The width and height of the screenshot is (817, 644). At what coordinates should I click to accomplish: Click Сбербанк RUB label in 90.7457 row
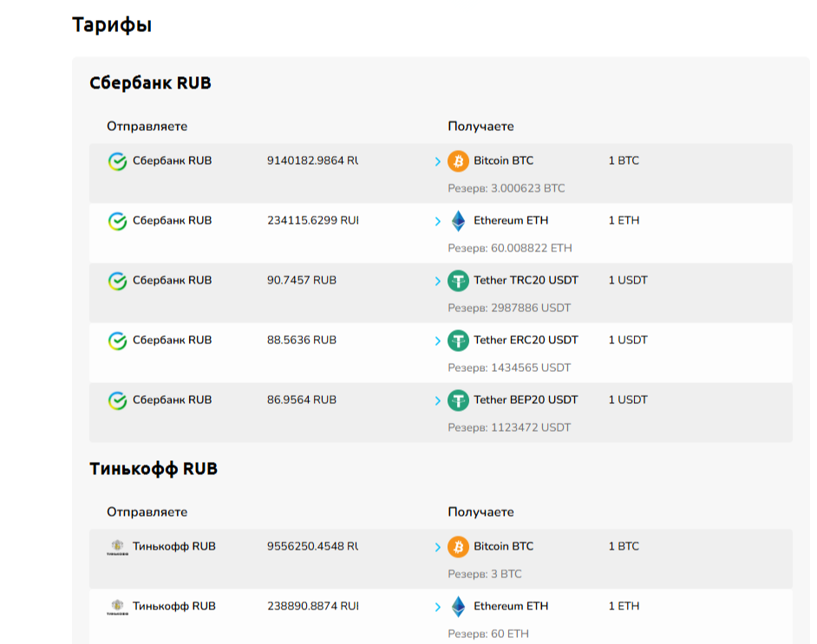pos(172,280)
